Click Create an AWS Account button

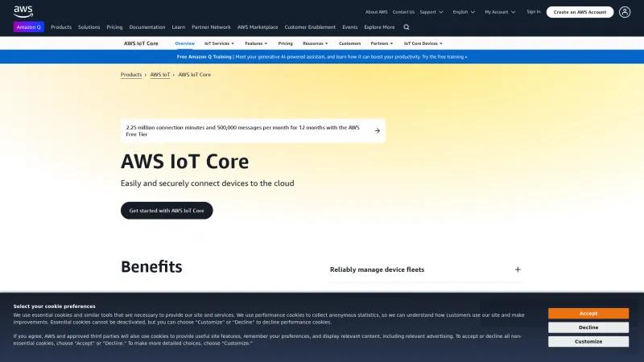pyautogui.click(x=580, y=12)
